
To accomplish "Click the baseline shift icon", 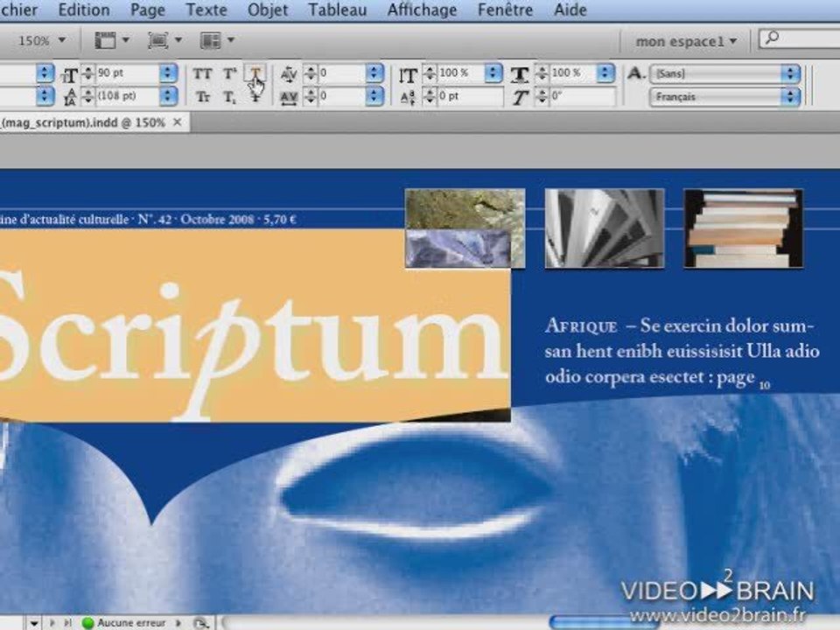I will coord(408,97).
